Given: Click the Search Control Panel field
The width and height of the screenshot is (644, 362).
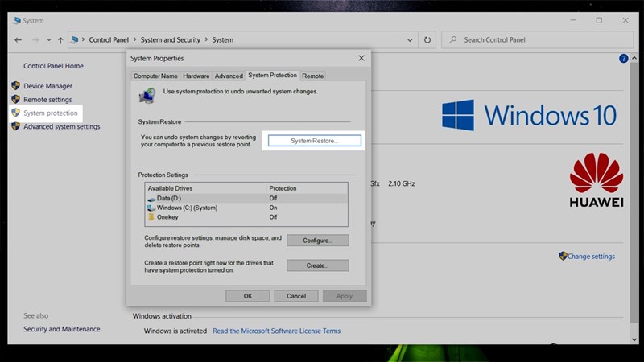Looking at the screenshot, I should [537, 39].
